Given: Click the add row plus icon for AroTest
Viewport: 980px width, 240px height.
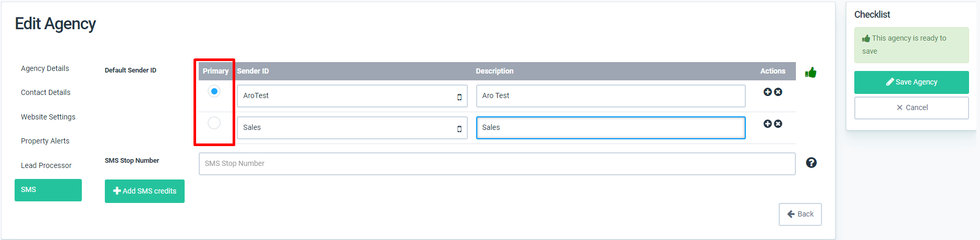Looking at the screenshot, I should click(767, 92).
